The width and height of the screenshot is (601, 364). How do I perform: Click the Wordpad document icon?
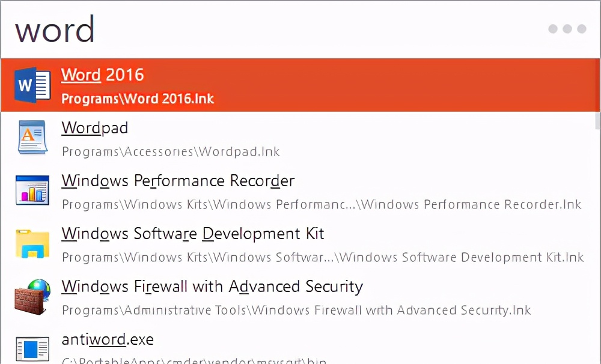32,138
